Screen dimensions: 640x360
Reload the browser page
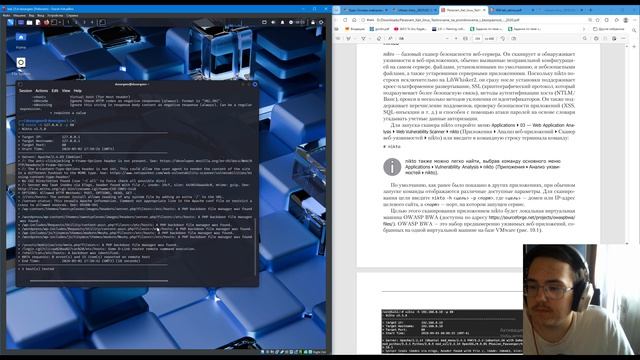coord(345,20)
